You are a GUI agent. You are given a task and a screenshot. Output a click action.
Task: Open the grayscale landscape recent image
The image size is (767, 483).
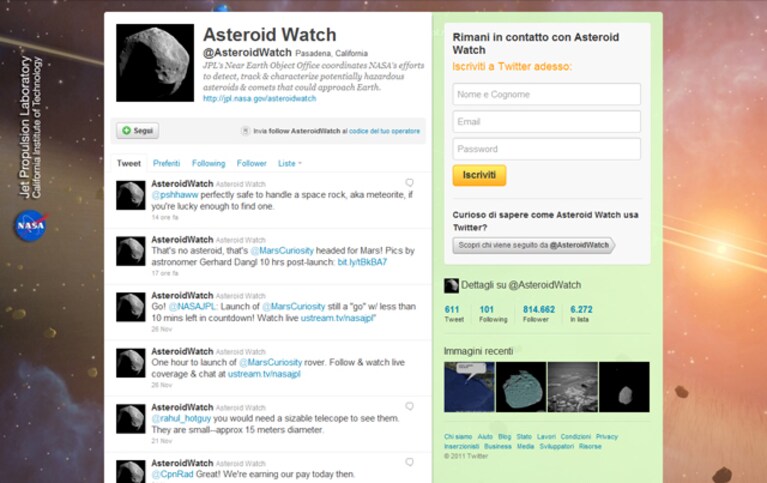pos(573,387)
